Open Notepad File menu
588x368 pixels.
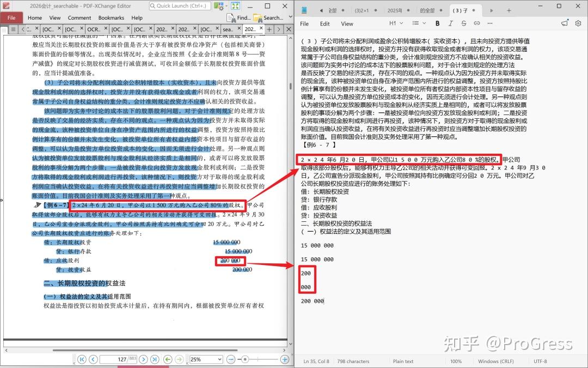point(304,23)
